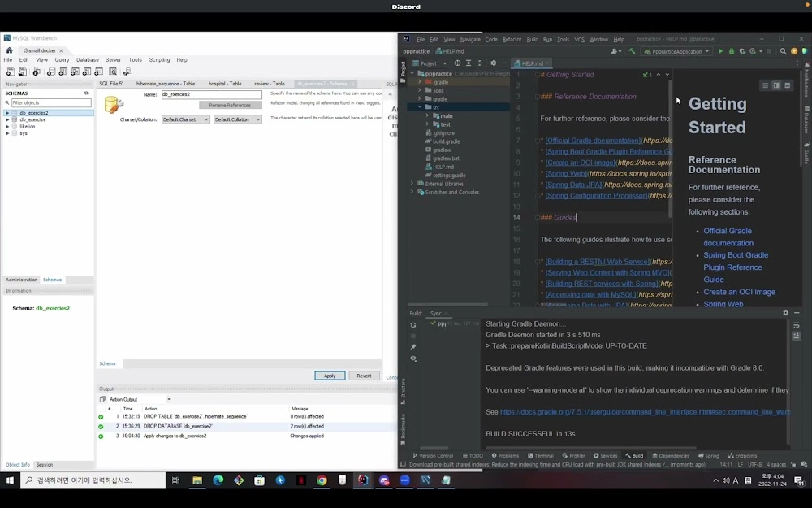The width and height of the screenshot is (812, 508).
Task: Click the MySQL Workbench home icon
Action: (9, 50)
